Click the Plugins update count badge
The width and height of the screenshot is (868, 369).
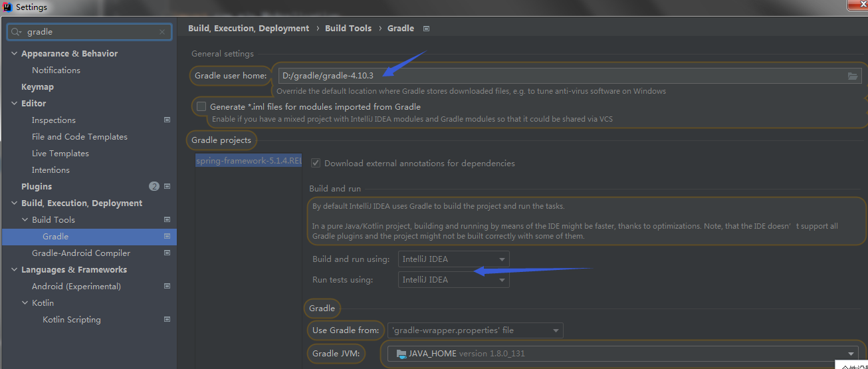click(x=154, y=187)
